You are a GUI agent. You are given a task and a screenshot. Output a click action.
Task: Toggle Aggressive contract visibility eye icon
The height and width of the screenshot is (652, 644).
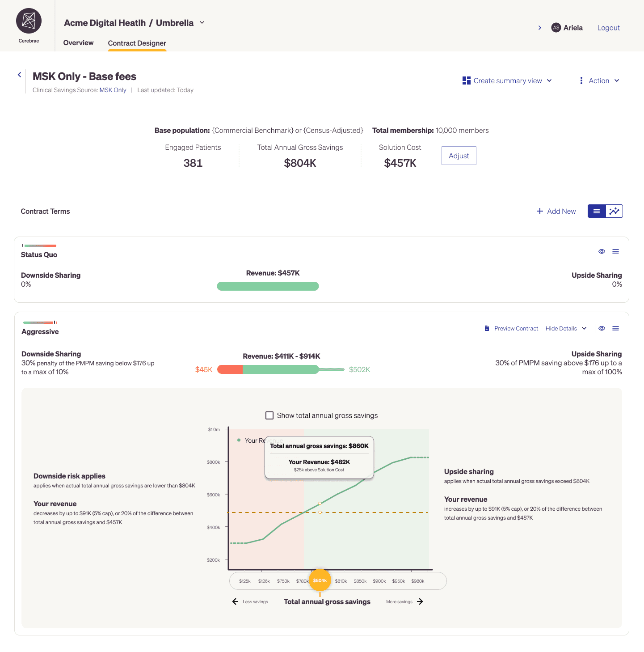pos(602,328)
